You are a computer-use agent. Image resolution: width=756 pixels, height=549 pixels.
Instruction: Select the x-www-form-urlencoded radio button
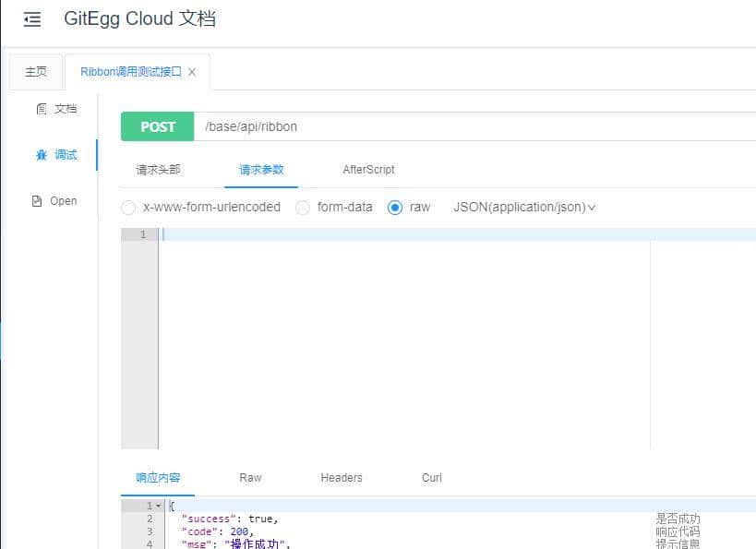128,207
